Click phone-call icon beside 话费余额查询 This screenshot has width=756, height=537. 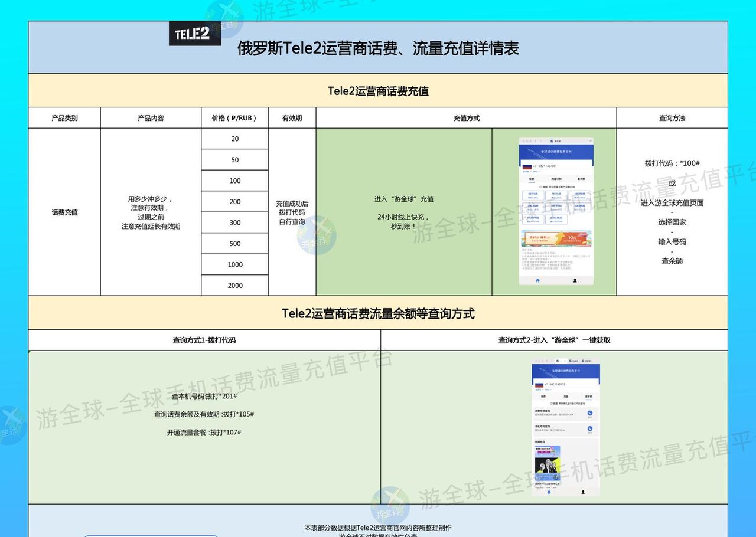click(590, 413)
